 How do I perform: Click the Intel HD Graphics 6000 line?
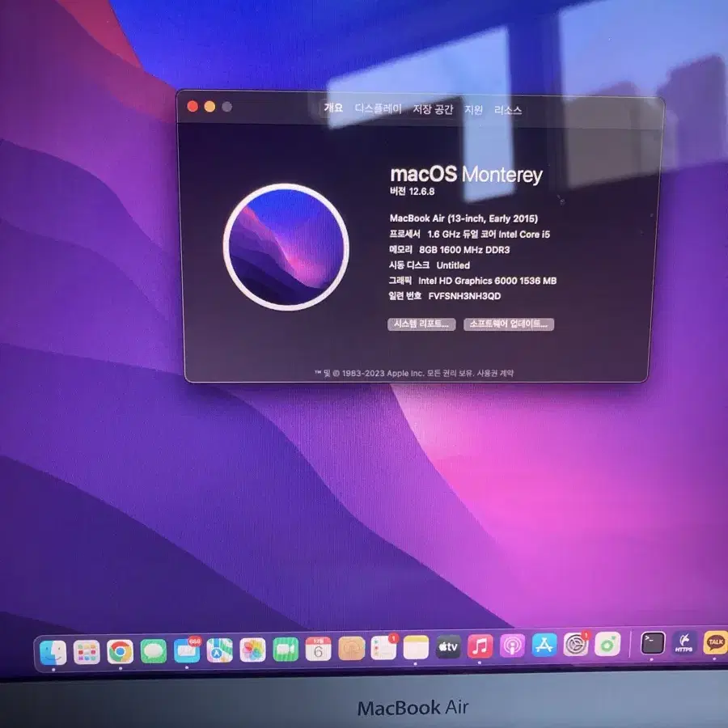click(x=472, y=281)
